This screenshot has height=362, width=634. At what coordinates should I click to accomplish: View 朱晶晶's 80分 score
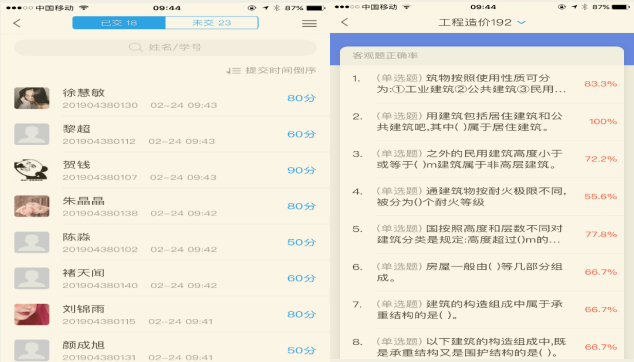coord(301,206)
